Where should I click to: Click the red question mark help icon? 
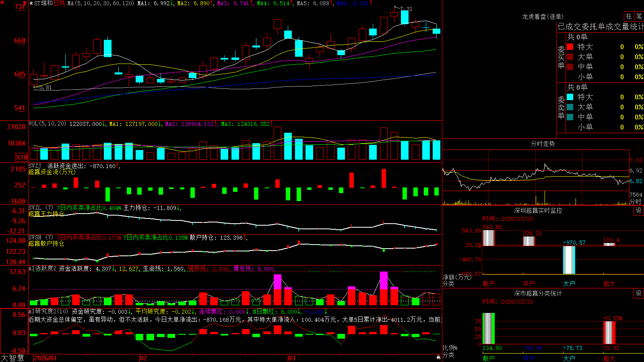coord(25,4)
